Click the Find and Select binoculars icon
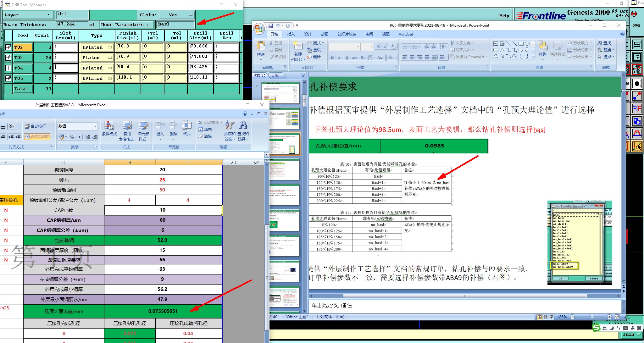644x343 pixels. 243,126
